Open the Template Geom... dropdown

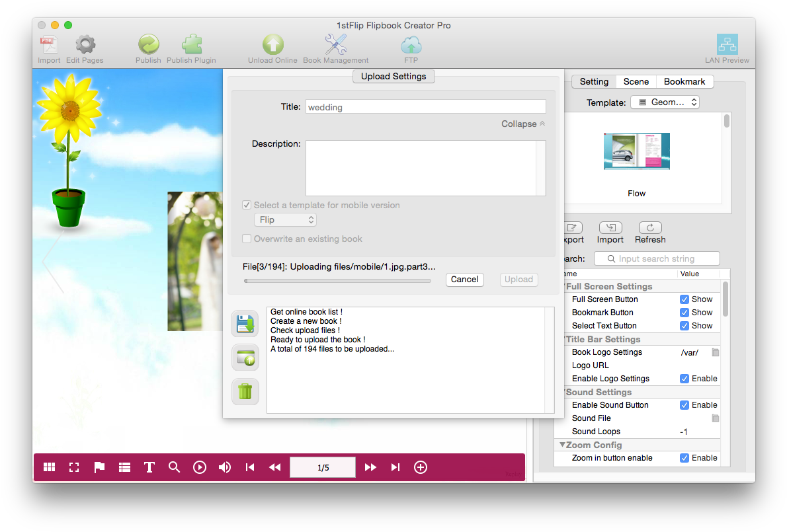coord(665,102)
